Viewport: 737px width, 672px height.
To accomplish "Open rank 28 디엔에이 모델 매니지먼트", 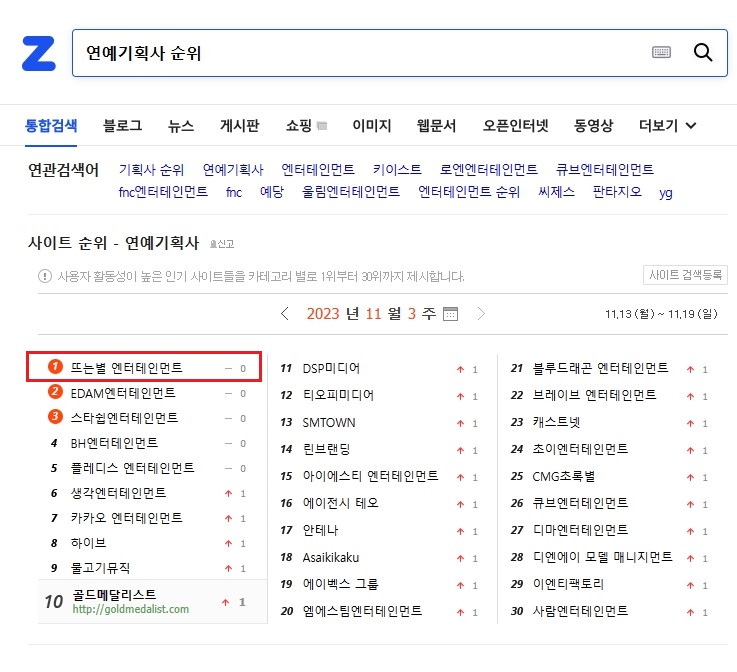I will pyautogui.click(x=602, y=557).
